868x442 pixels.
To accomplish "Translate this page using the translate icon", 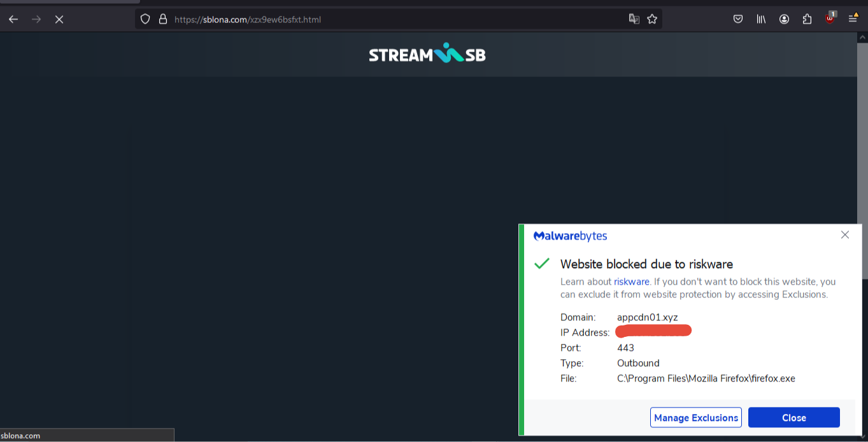I will click(634, 19).
